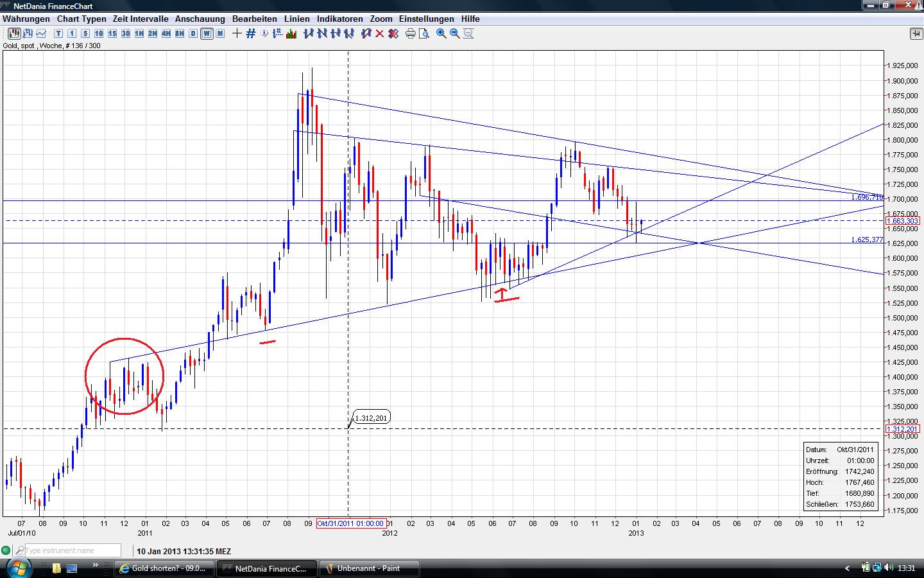The height and width of the screenshot is (578, 924).
Task: Open the Linien menu
Action: tap(296, 19)
